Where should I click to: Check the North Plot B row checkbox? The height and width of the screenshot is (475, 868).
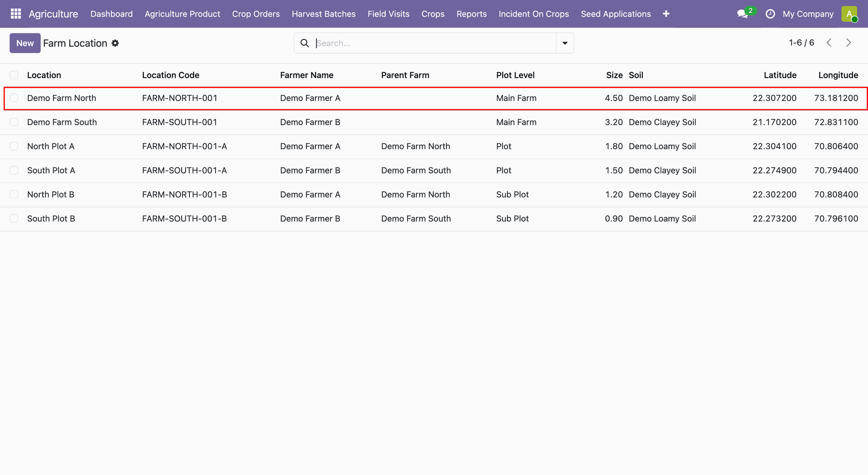pyautogui.click(x=14, y=195)
